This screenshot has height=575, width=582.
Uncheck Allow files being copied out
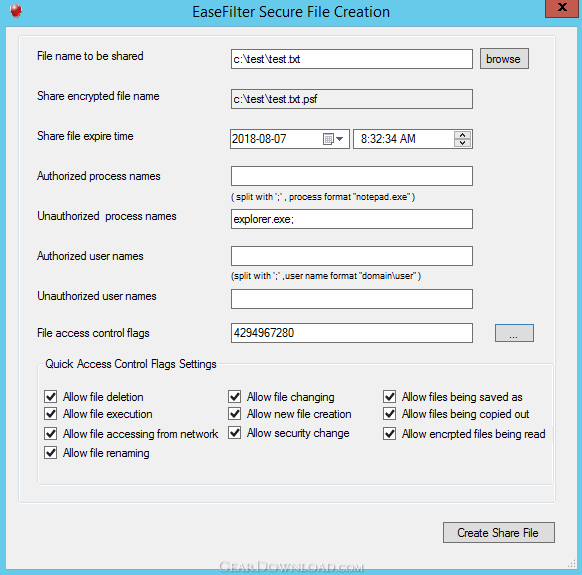coord(389,414)
